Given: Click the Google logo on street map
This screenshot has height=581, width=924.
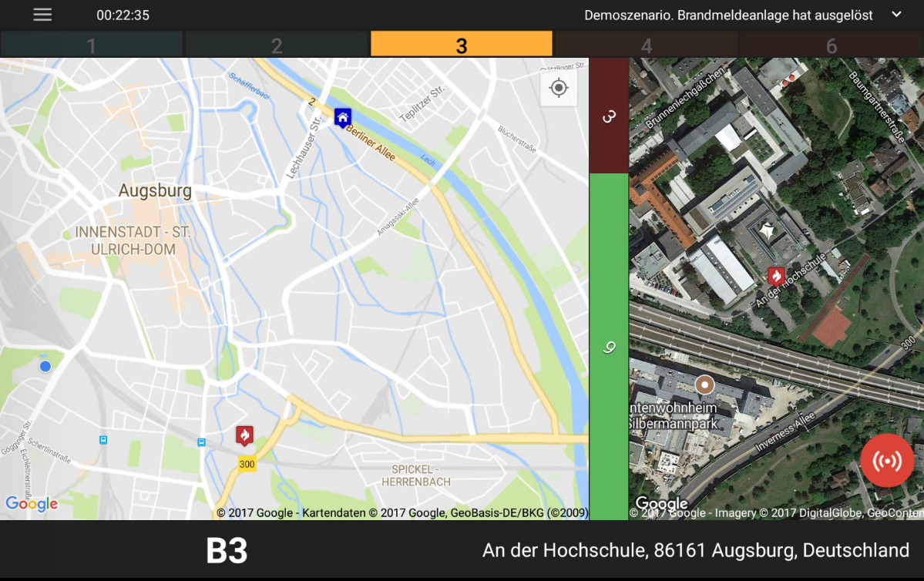Looking at the screenshot, I should tap(32, 504).
